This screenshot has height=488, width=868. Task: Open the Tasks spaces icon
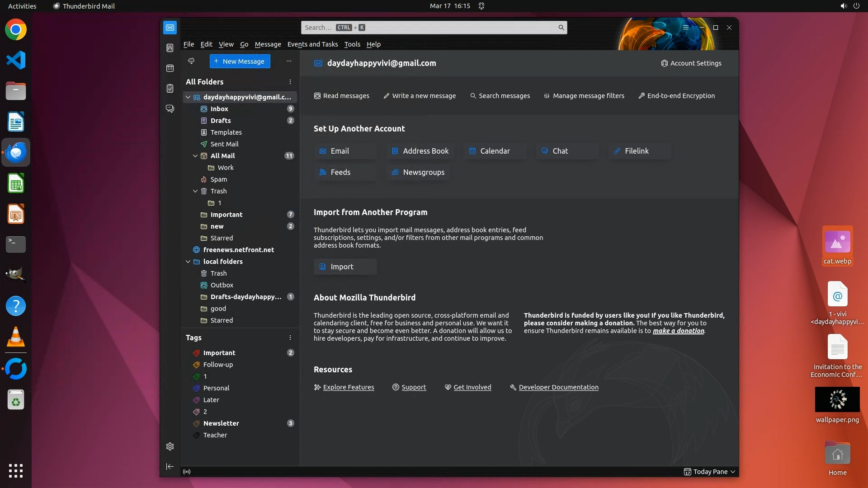(170, 89)
